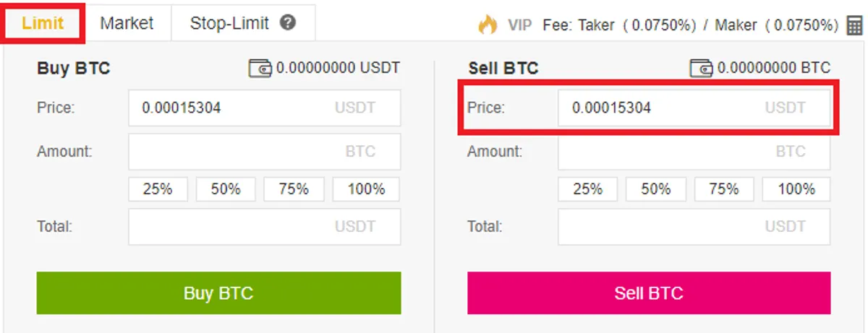The image size is (868, 333).
Task: Choose 100% amount in Buy panel
Action: (x=366, y=189)
